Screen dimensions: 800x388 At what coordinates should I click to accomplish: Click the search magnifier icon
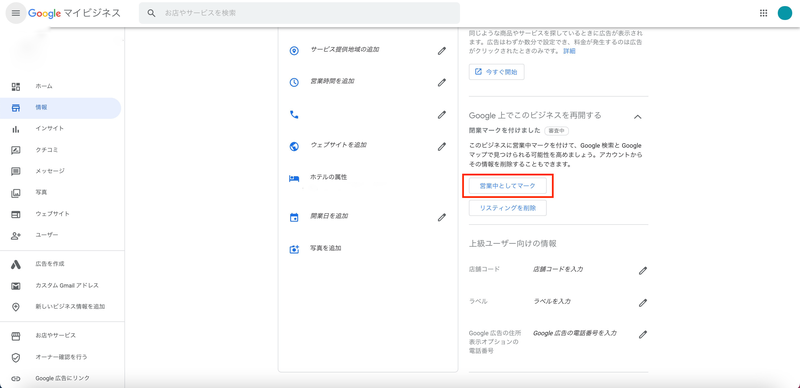pyautogui.click(x=152, y=13)
